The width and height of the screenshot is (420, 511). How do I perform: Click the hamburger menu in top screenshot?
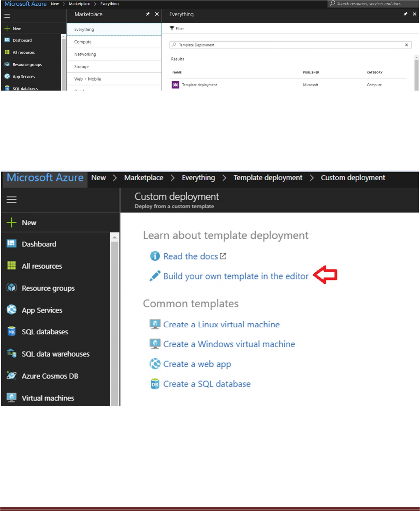click(7, 16)
